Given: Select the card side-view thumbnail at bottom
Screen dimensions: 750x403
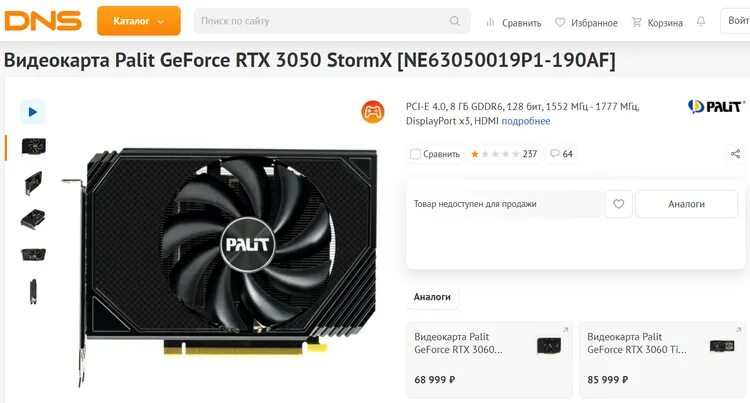Looking at the screenshot, I should tap(33, 291).
